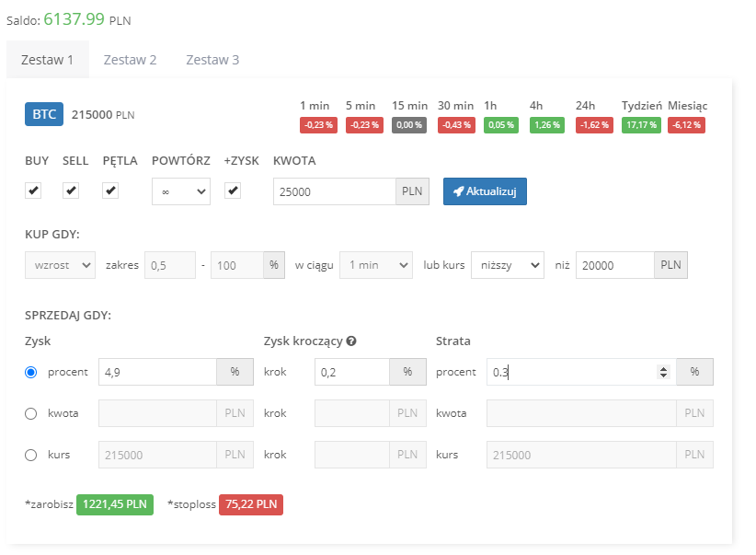Click the blue BTC badge

pyautogui.click(x=43, y=115)
